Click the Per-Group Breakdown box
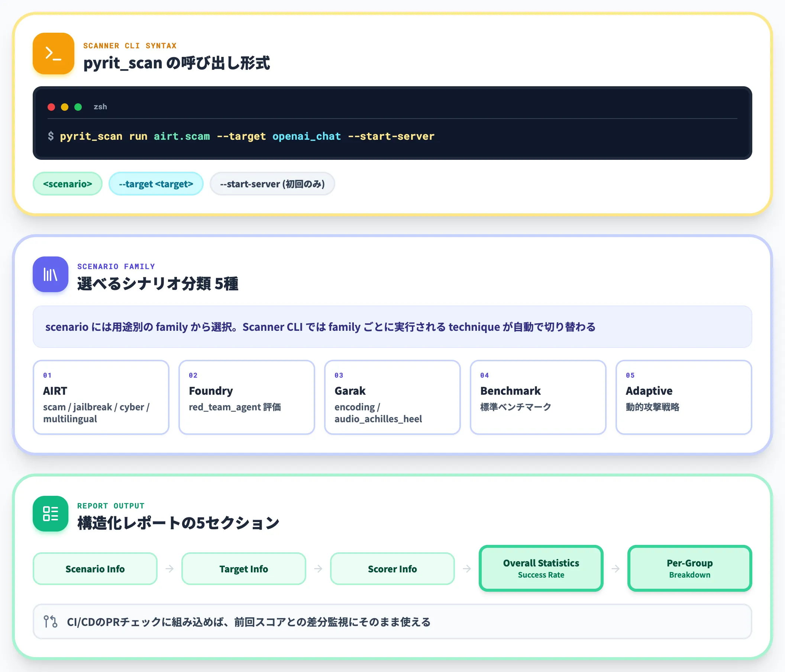This screenshot has width=785, height=672. click(x=689, y=569)
